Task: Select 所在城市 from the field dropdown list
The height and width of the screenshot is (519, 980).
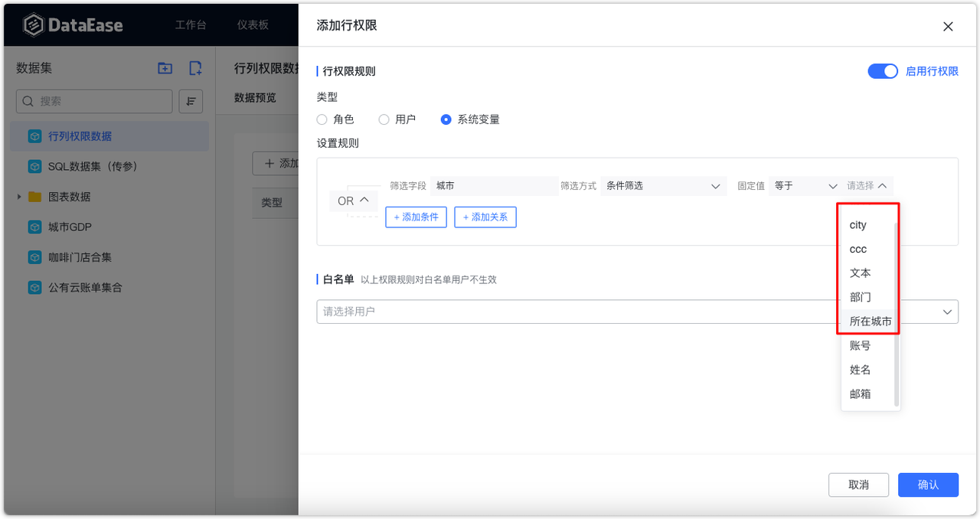Action: pyautogui.click(x=870, y=322)
